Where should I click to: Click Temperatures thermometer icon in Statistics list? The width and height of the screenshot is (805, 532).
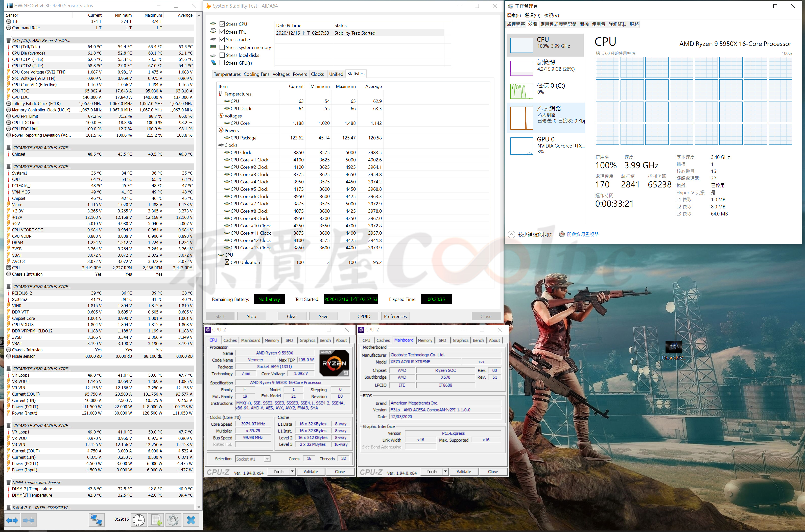pyautogui.click(x=221, y=94)
